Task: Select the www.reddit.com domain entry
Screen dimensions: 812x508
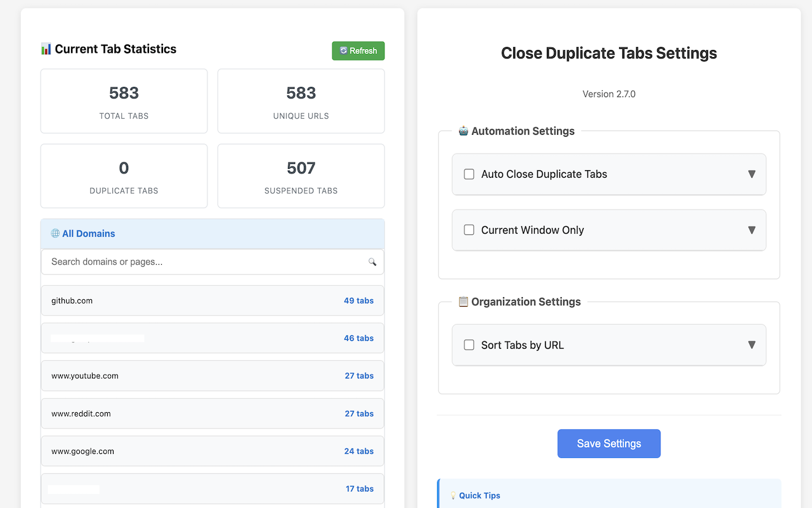Action: pyautogui.click(x=212, y=413)
